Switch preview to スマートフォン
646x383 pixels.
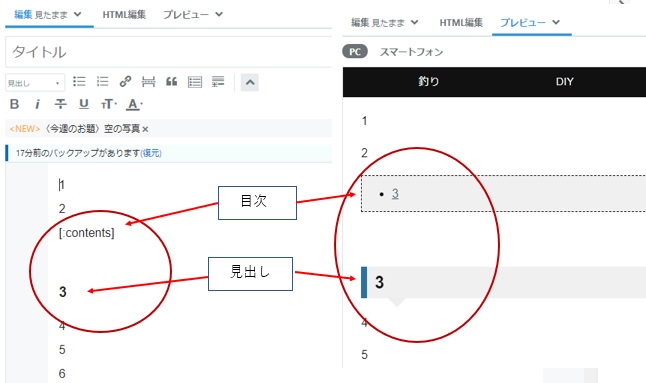click(411, 52)
